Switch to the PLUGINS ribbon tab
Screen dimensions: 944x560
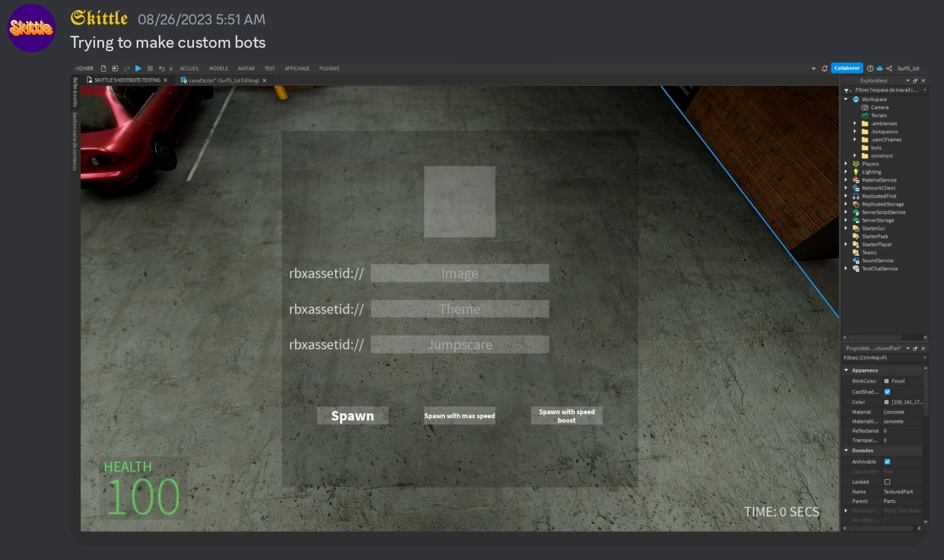coord(329,68)
